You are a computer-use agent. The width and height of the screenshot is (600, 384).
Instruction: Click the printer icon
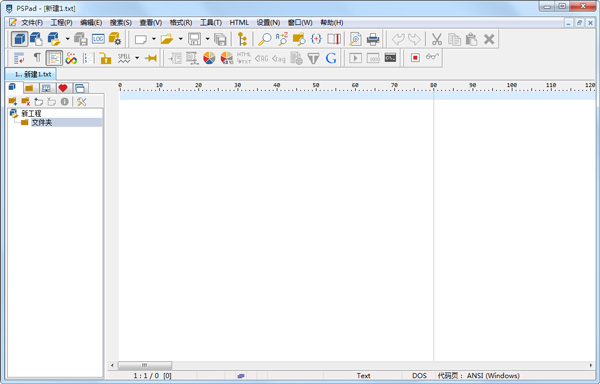click(373, 39)
